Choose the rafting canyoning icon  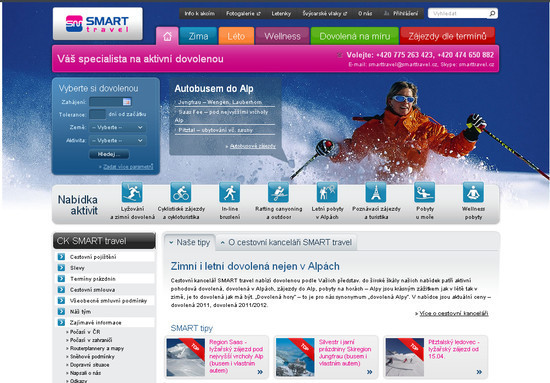(x=278, y=192)
